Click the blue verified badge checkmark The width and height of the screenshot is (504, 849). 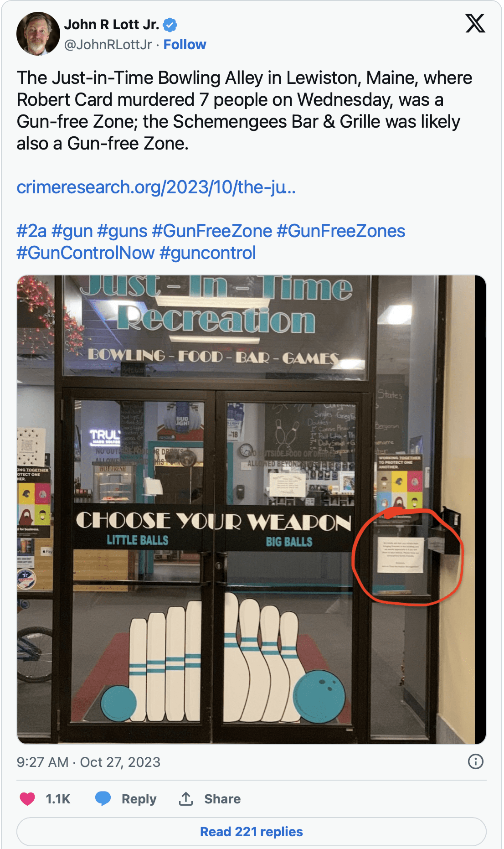[170, 25]
